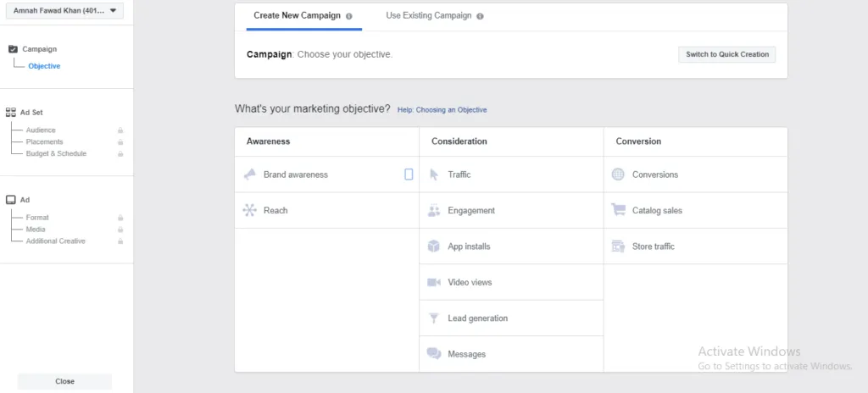Viewport: 868px width, 393px height.
Task: Select Placements under Ad Set
Action: pyautogui.click(x=44, y=141)
